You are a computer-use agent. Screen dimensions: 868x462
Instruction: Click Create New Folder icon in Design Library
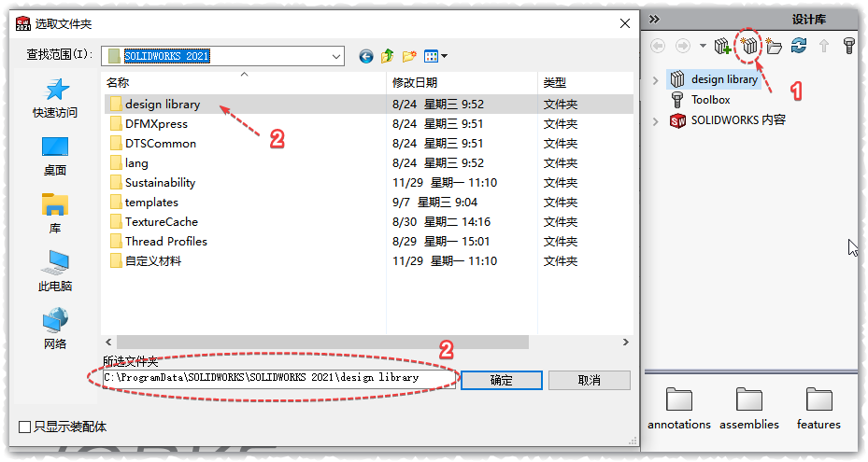(x=774, y=46)
